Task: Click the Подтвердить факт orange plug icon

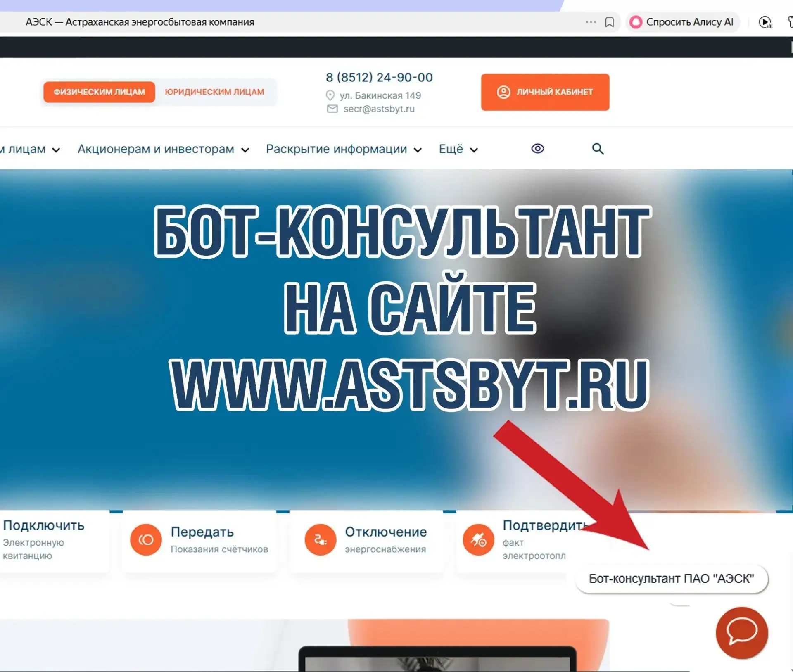Action: click(x=478, y=540)
